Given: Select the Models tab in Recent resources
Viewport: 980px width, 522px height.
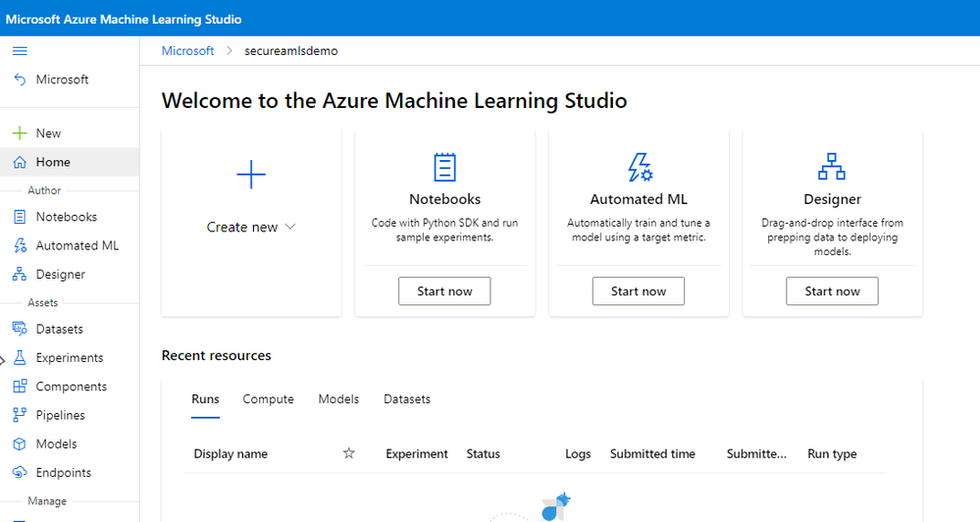Looking at the screenshot, I should coord(338,399).
